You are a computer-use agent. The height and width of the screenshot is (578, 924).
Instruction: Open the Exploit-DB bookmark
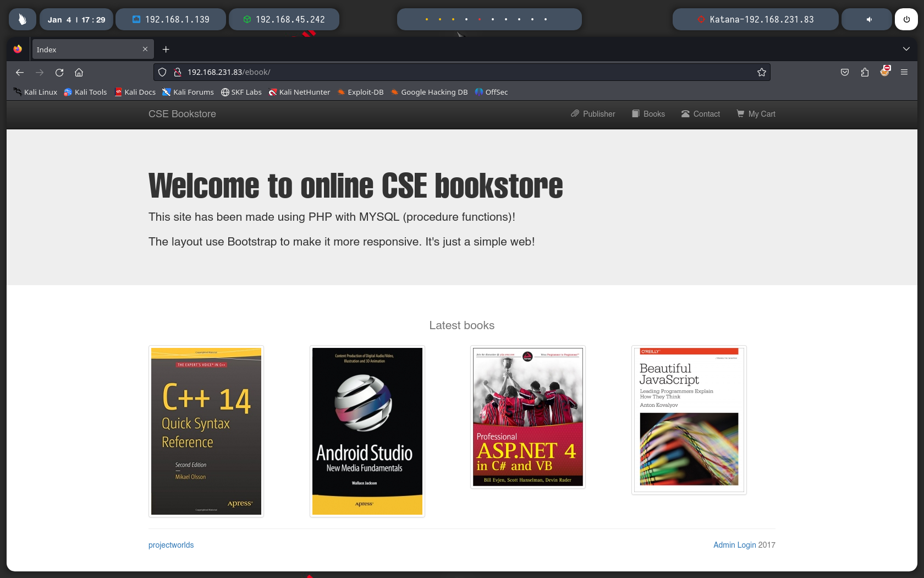click(360, 92)
